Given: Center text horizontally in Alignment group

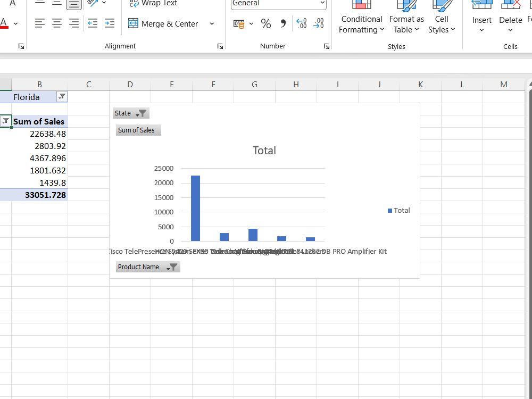Looking at the screenshot, I should pos(57,23).
